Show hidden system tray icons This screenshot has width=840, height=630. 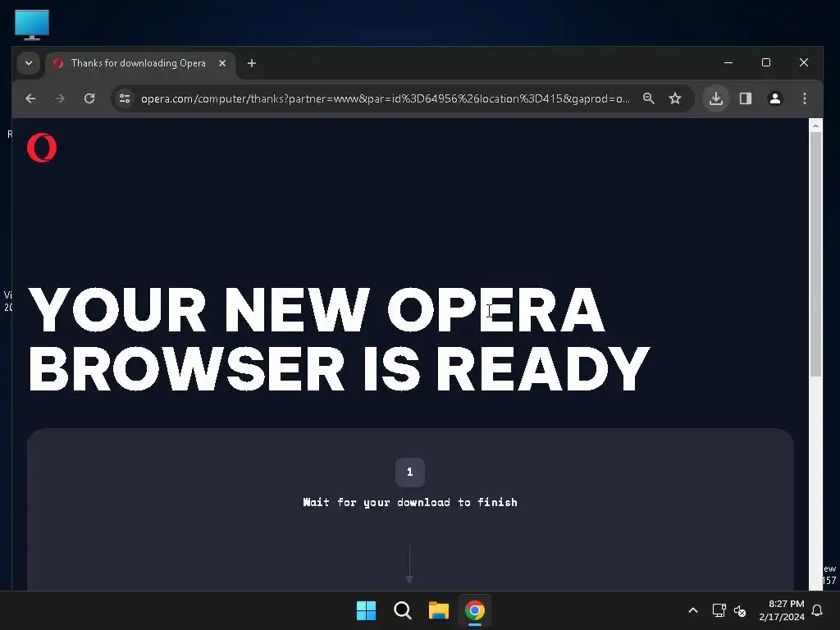click(692, 610)
